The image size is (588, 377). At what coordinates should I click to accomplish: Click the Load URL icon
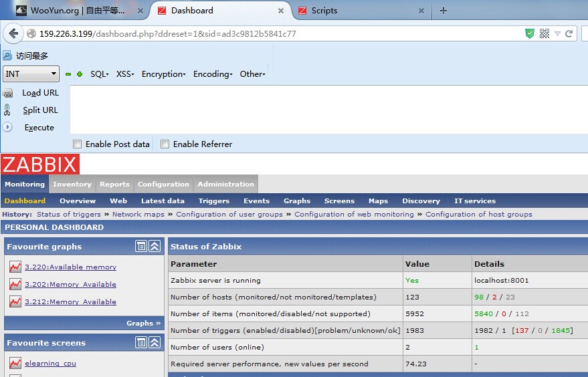8,93
